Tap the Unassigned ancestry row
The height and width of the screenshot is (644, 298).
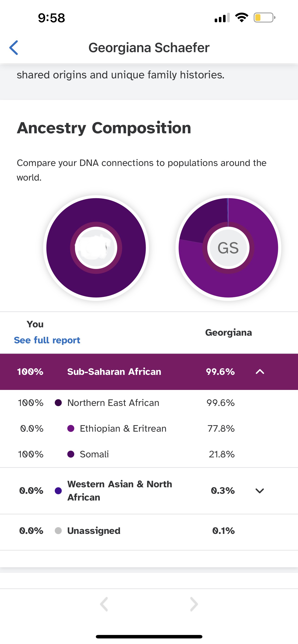point(149,530)
